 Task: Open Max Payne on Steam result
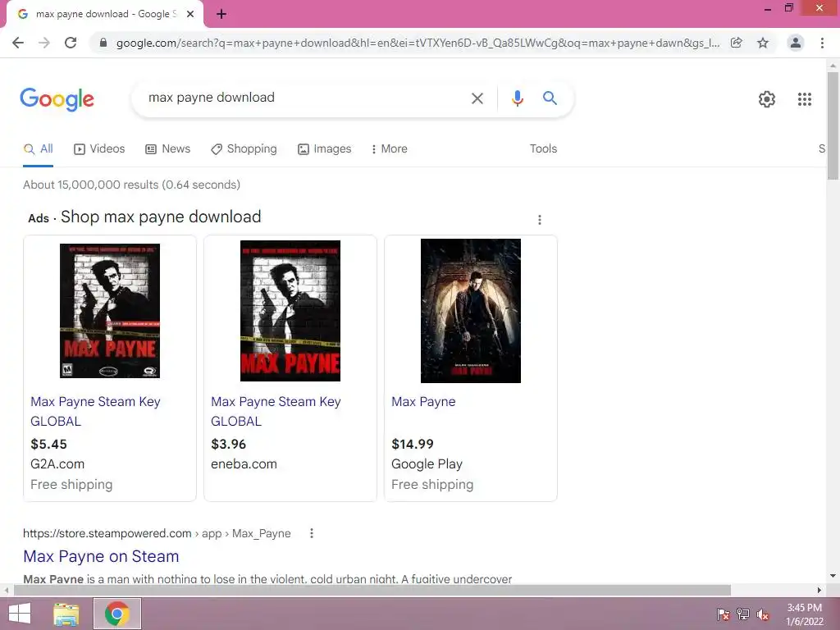tap(101, 557)
